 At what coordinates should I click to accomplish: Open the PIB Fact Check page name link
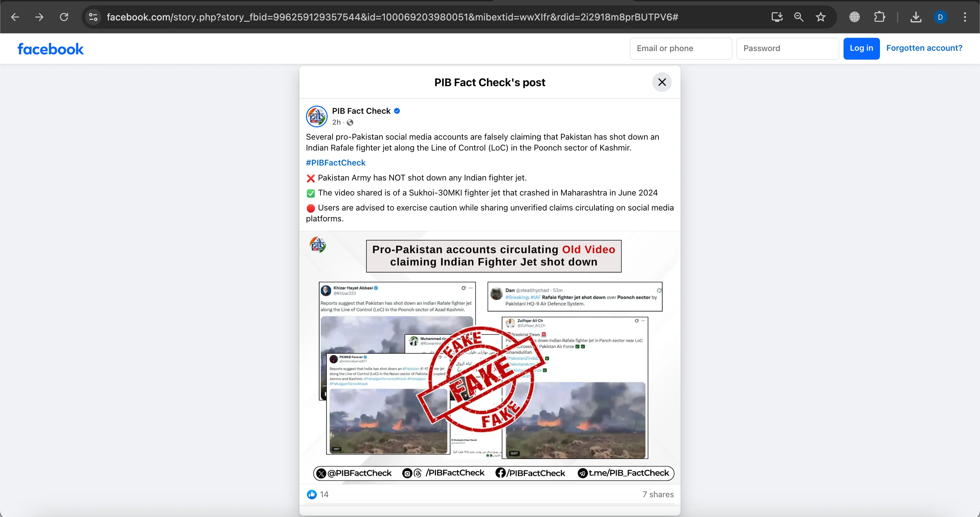coord(361,111)
